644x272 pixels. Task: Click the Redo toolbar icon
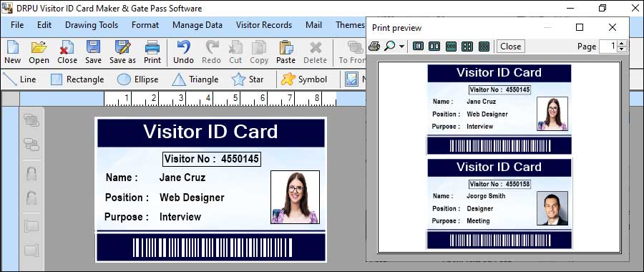[212, 52]
